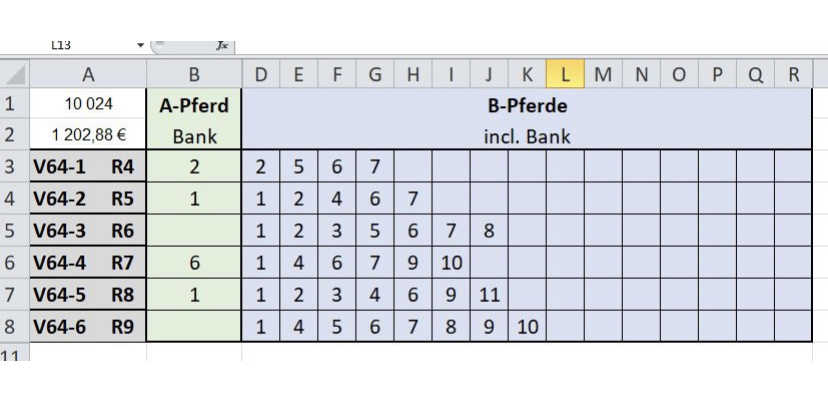This screenshot has height=396, width=828.
Task: Select the A-Pferd header cell
Action: point(194,105)
